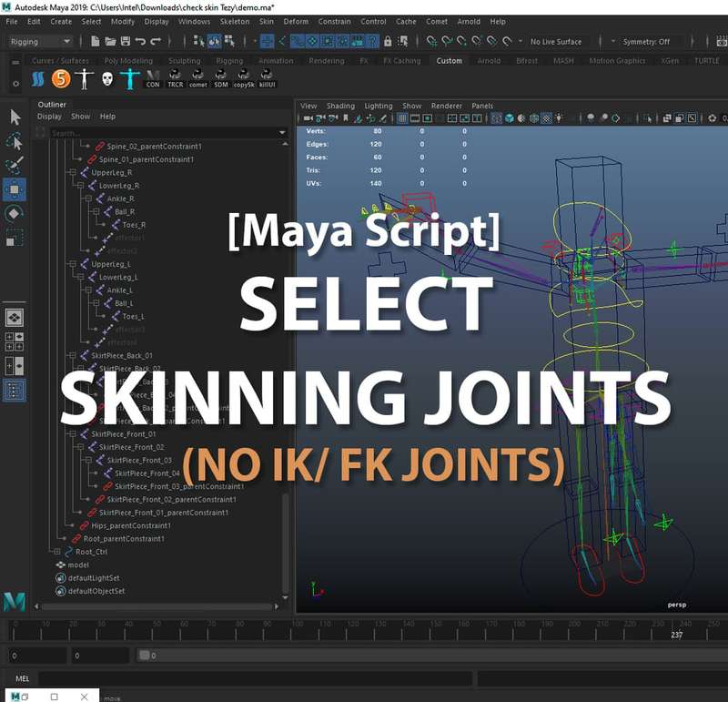This screenshot has height=702, width=728.
Task: Switch to four-view layout icon
Action: pyautogui.click(x=15, y=341)
